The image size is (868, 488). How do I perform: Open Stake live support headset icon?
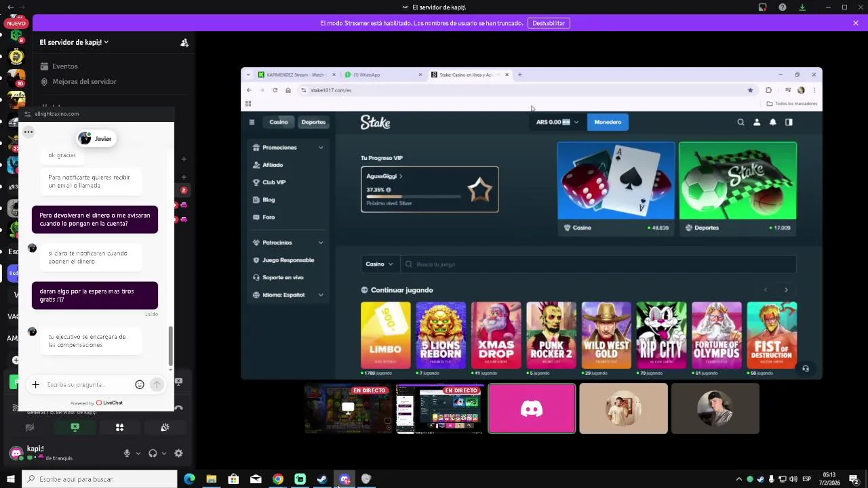pos(805,369)
